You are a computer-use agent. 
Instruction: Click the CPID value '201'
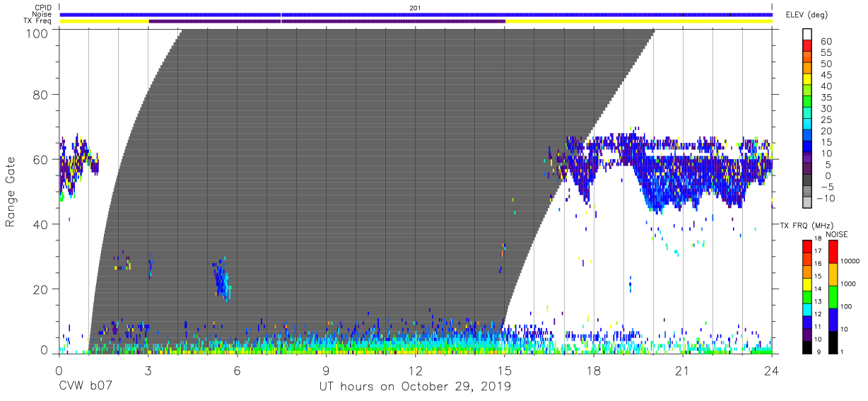(x=415, y=8)
